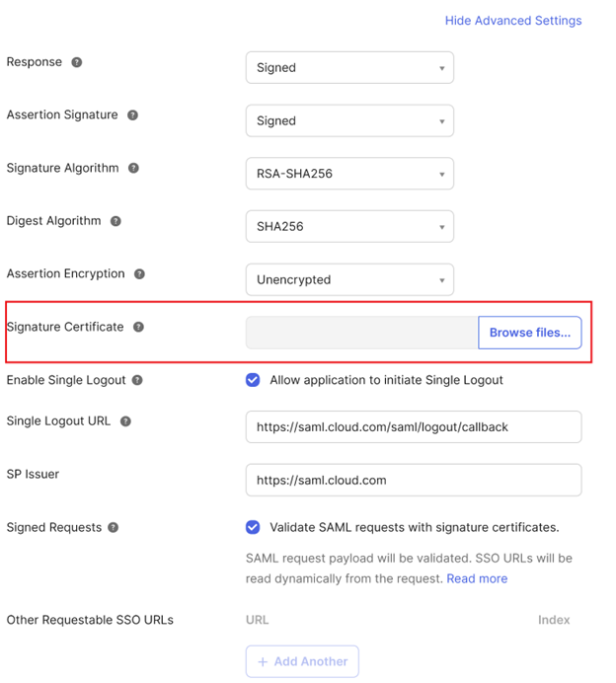Open the Assertion Signature dropdown
The image size is (616, 683).
coord(349,121)
